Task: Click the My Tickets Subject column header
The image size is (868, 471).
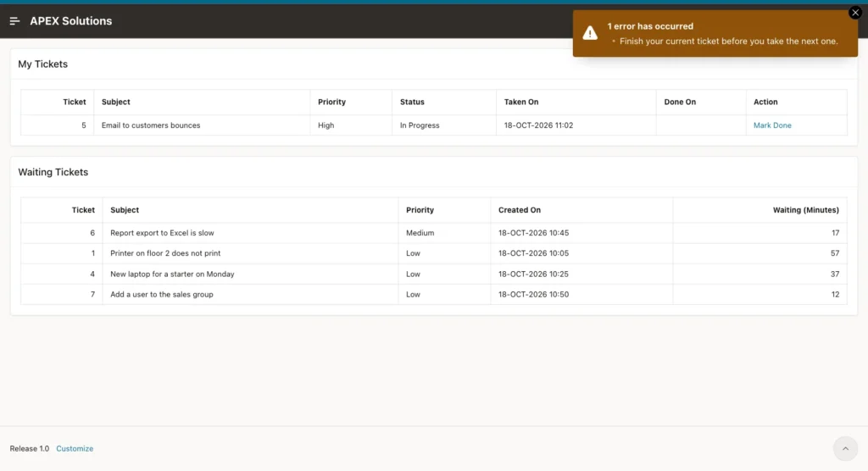Action: 115,102
